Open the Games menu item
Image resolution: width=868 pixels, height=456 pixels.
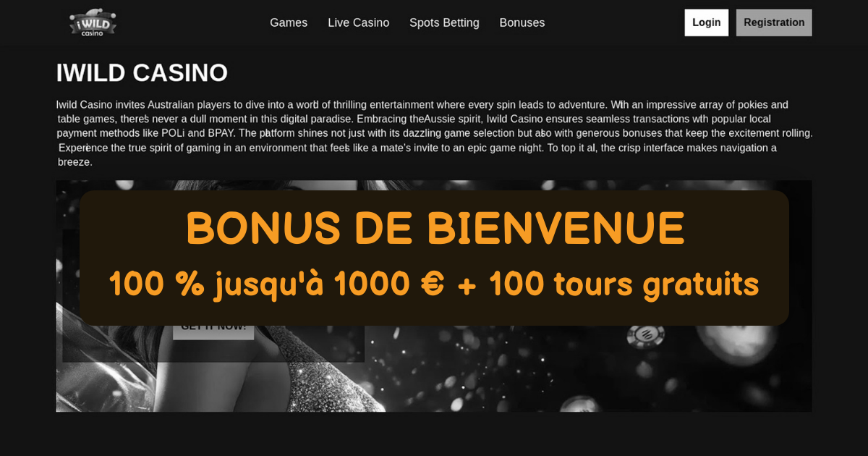[289, 22]
